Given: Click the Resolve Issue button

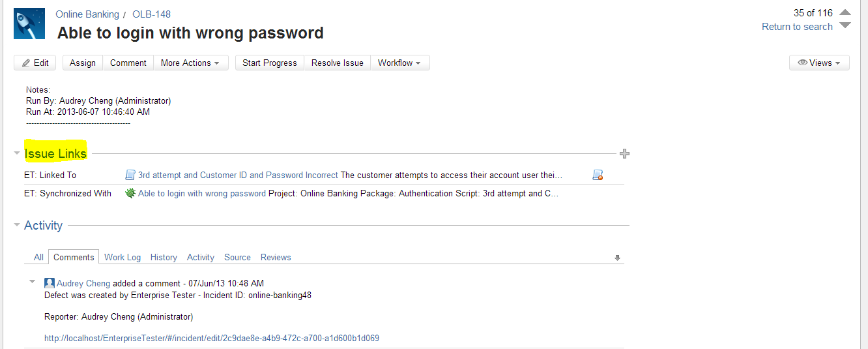Looking at the screenshot, I should pos(337,63).
